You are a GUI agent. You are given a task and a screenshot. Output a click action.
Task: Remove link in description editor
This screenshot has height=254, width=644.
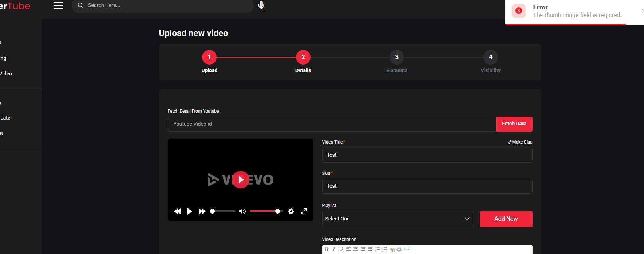pos(399,249)
